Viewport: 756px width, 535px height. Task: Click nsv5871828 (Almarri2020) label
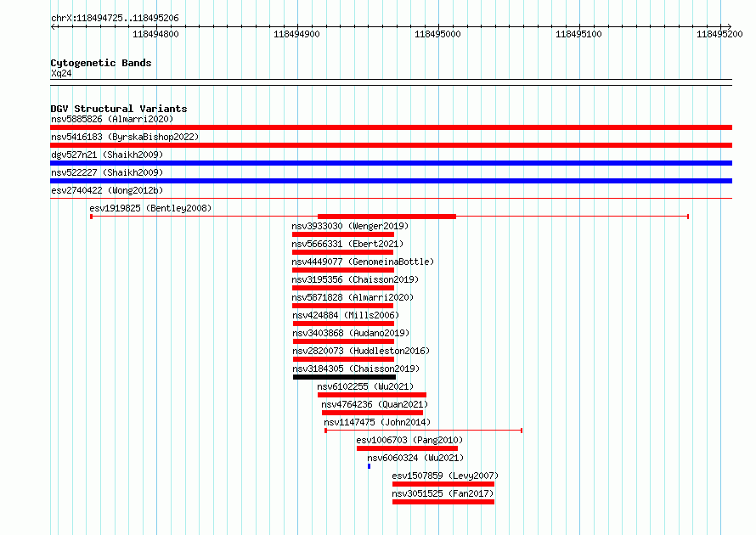pyautogui.click(x=353, y=297)
